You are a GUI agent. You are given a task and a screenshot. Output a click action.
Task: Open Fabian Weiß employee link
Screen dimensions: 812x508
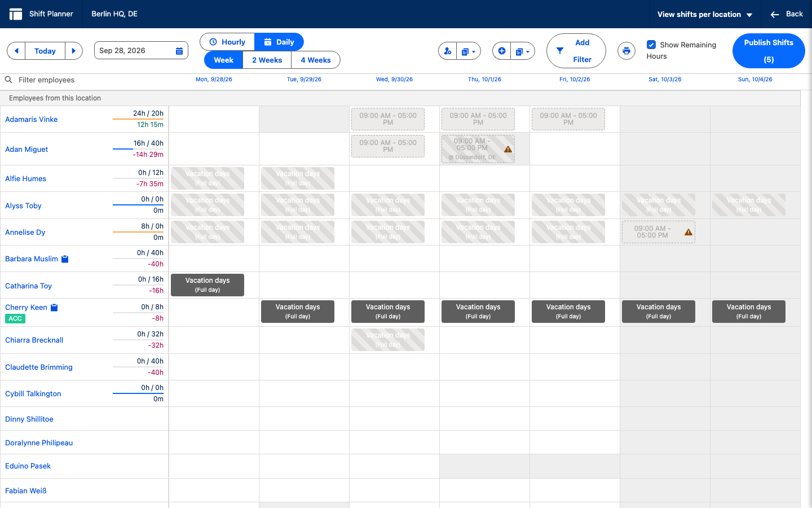click(x=26, y=491)
